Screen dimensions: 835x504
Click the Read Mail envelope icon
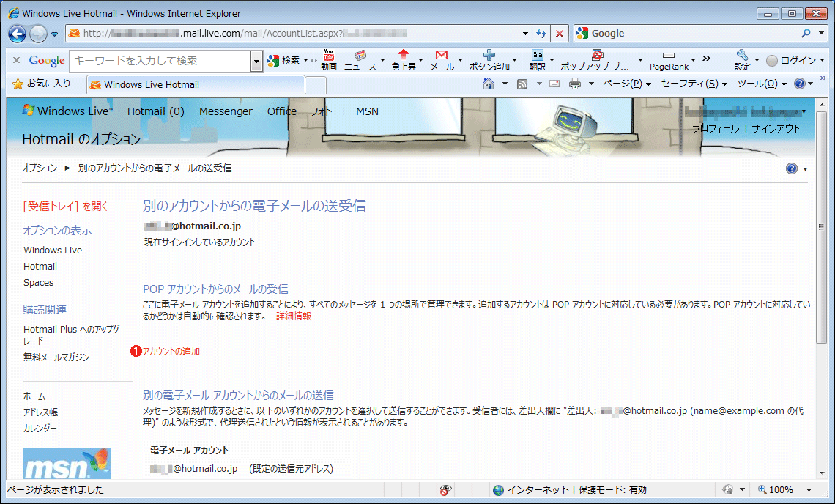tap(554, 84)
